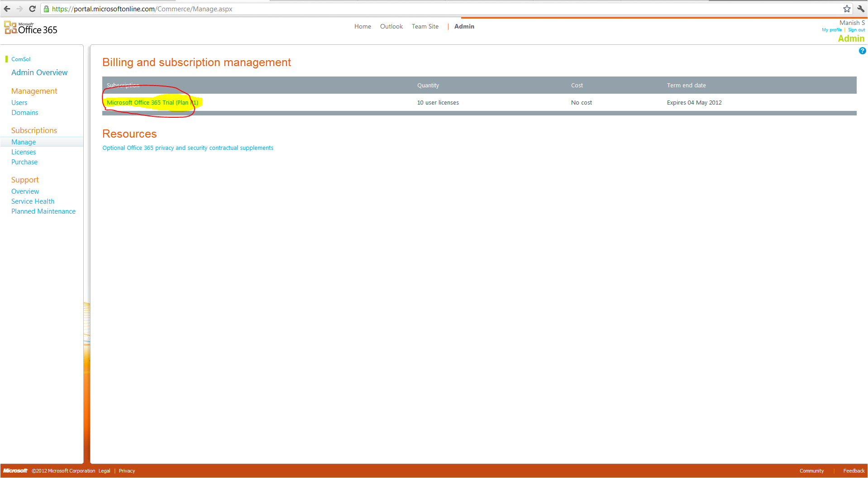Screen dimensions: 868x478
Task: Click Feedback in the footer
Action: click(x=854, y=471)
